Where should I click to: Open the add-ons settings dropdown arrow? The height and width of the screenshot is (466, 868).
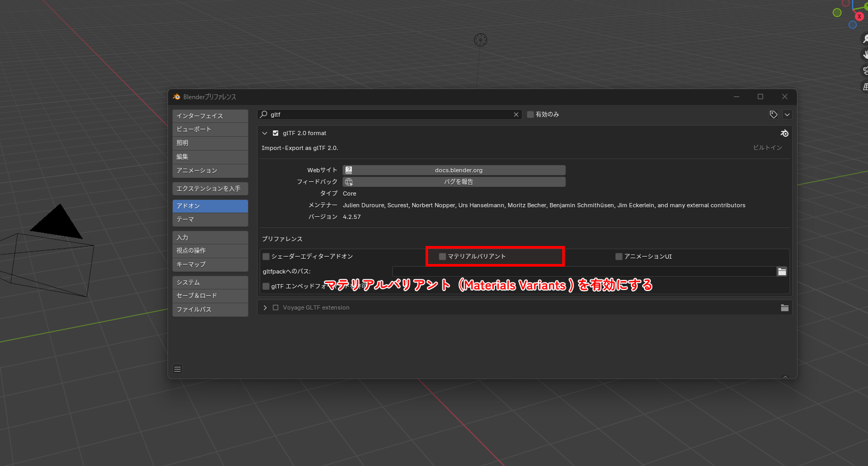click(787, 115)
